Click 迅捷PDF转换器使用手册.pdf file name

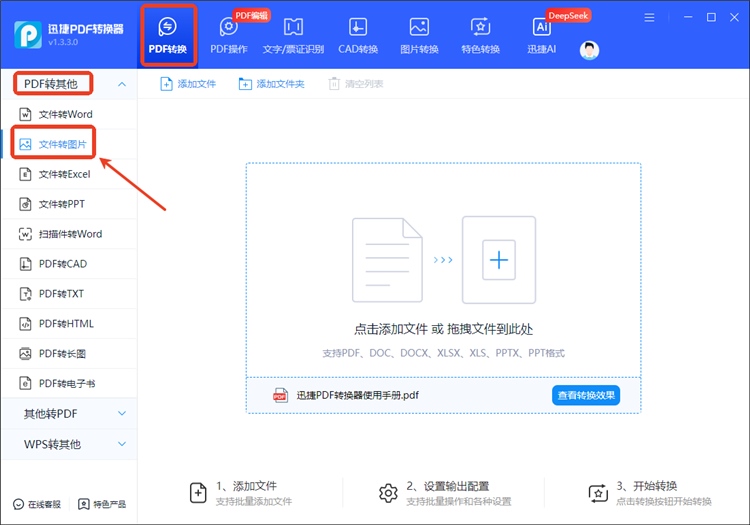click(357, 395)
